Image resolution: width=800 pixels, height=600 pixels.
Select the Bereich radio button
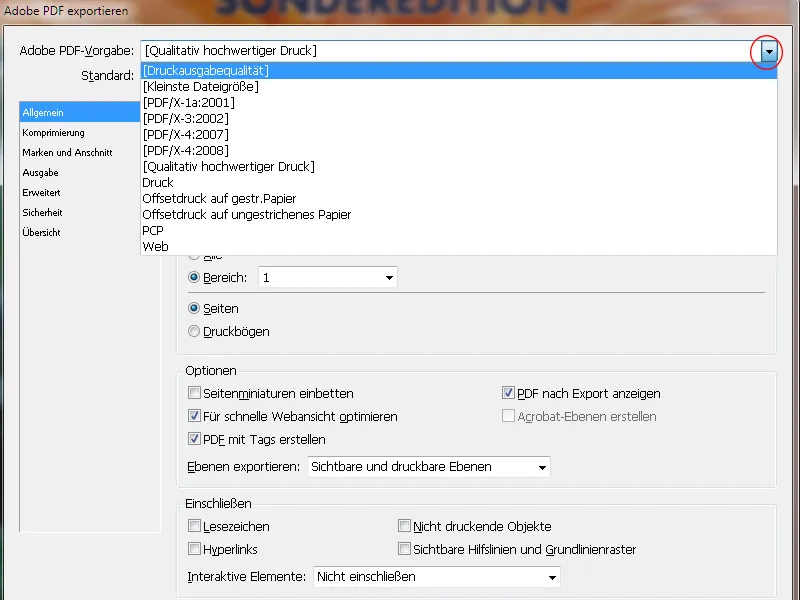pos(194,277)
